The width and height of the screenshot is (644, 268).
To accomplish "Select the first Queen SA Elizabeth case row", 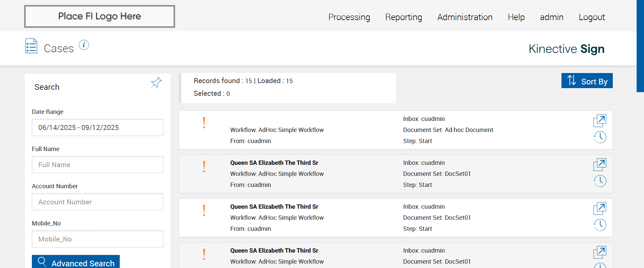I will click(335, 174).
